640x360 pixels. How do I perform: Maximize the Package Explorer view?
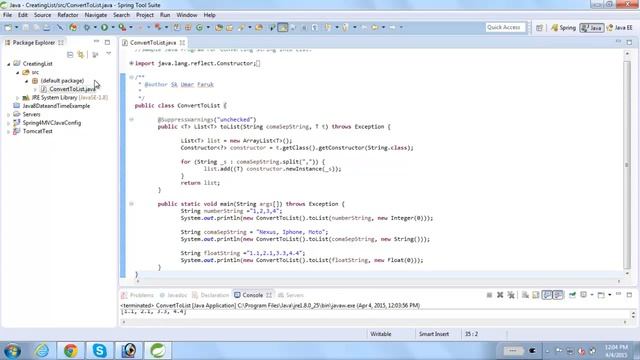click(x=107, y=42)
